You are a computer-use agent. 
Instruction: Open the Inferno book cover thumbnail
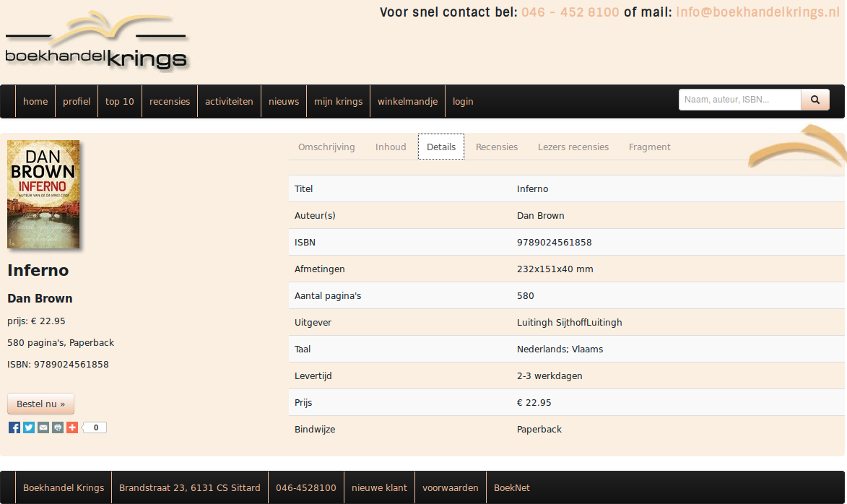[43, 194]
